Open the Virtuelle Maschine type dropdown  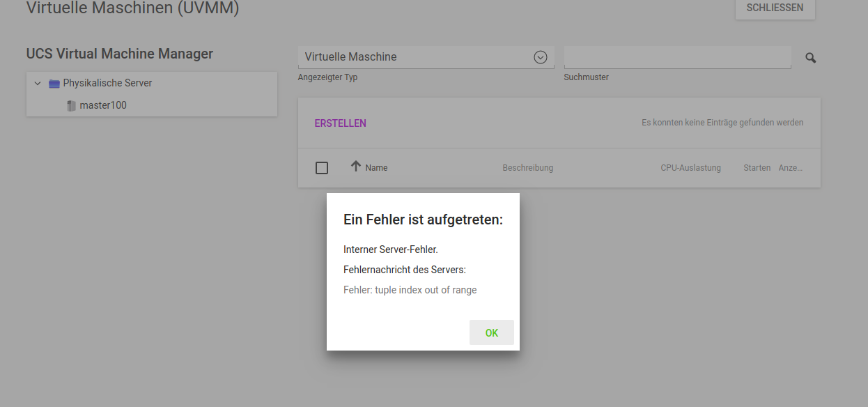[x=418, y=57]
